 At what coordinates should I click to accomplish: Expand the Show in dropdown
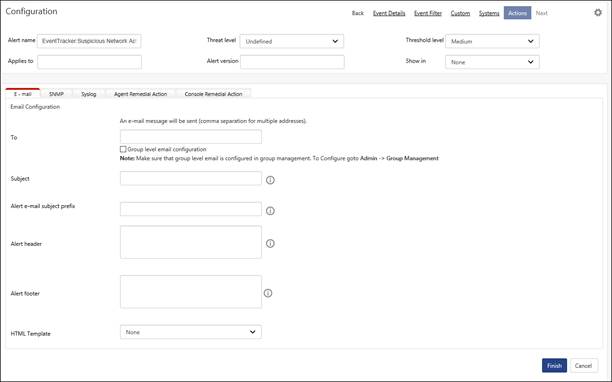click(x=492, y=62)
